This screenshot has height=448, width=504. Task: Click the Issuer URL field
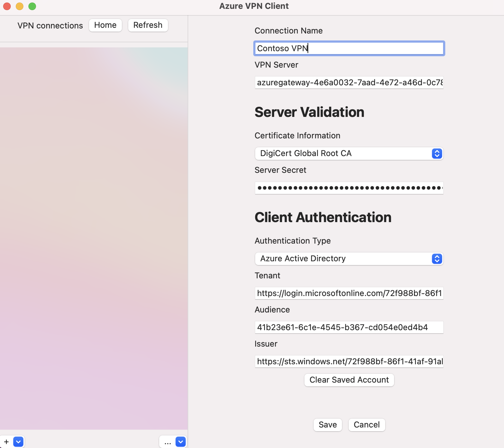[x=349, y=361]
